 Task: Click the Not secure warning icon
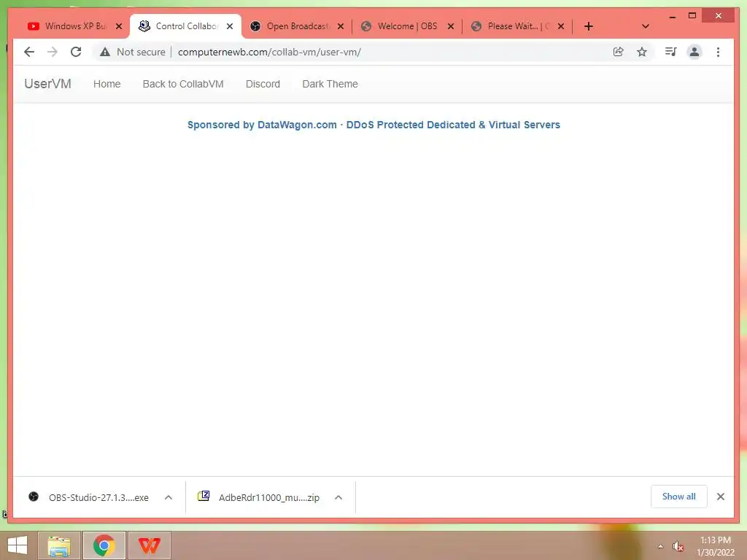[105, 52]
